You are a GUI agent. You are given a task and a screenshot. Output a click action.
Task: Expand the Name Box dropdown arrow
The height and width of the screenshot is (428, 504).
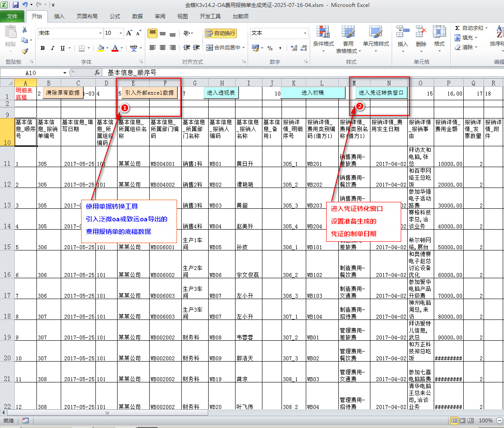(x=65, y=73)
